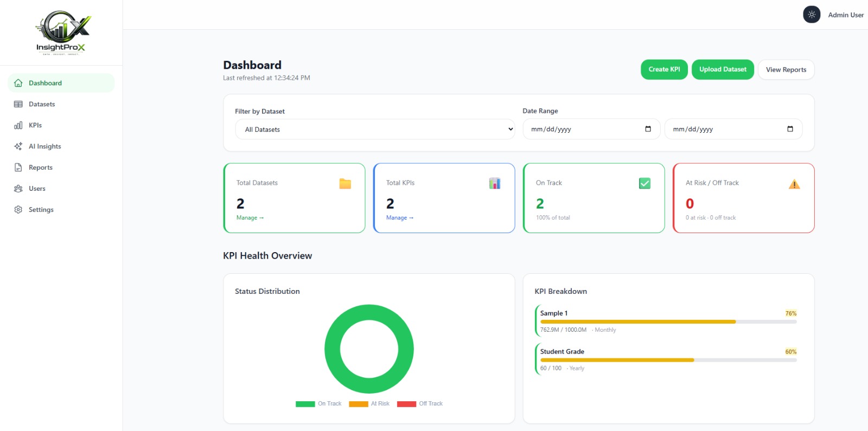Open Dashboard in the sidebar
868x431 pixels.
click(x=61, y=83)
